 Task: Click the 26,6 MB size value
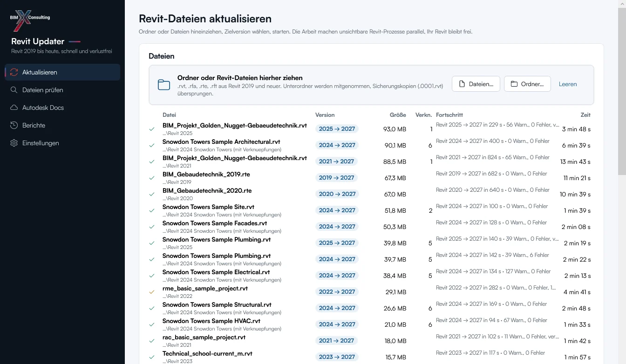click(x=395, y=308)
